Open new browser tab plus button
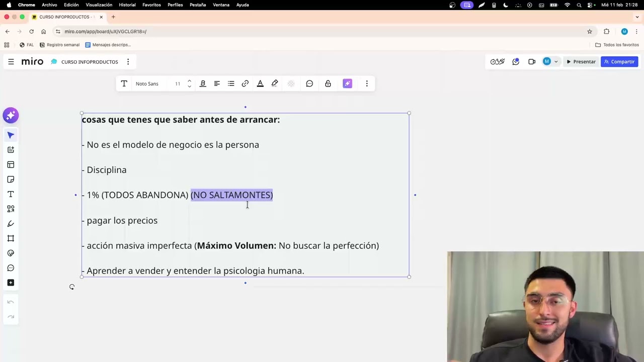 pos(113,17)
